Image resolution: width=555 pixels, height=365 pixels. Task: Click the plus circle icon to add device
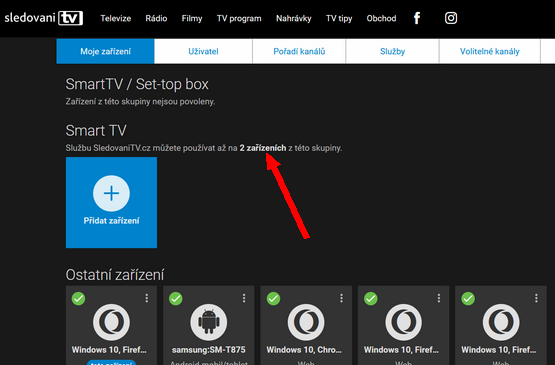[111, 193]
